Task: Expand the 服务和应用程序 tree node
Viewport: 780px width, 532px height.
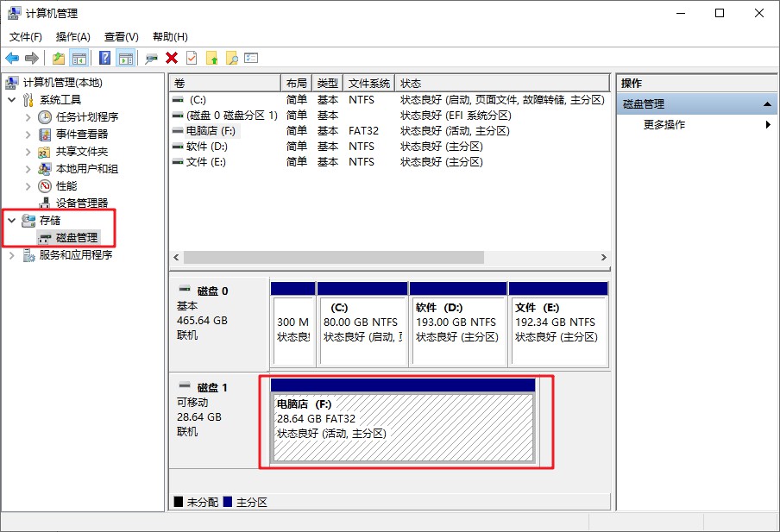Action: (x=12, y=255)
